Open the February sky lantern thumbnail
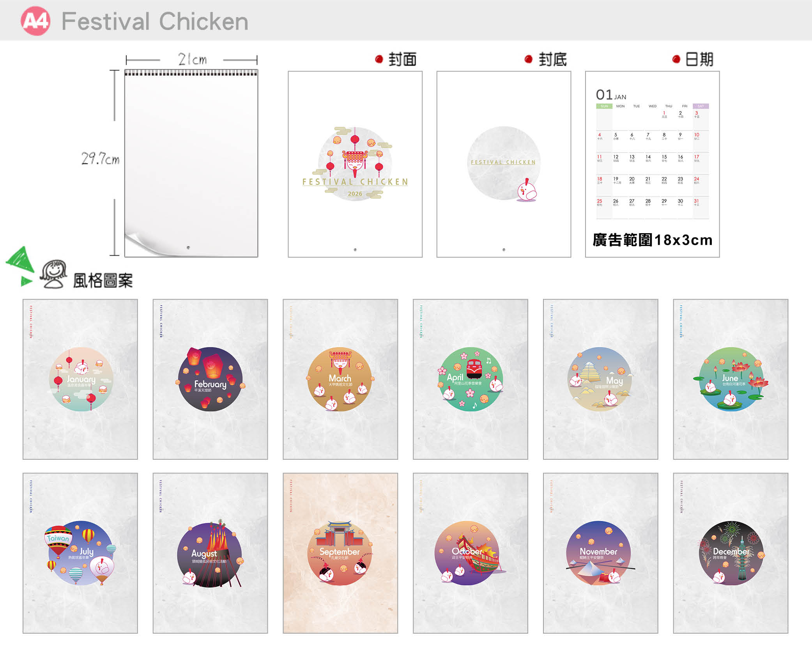Viewport: 812px width, 650px height. [x=211, y=379]
